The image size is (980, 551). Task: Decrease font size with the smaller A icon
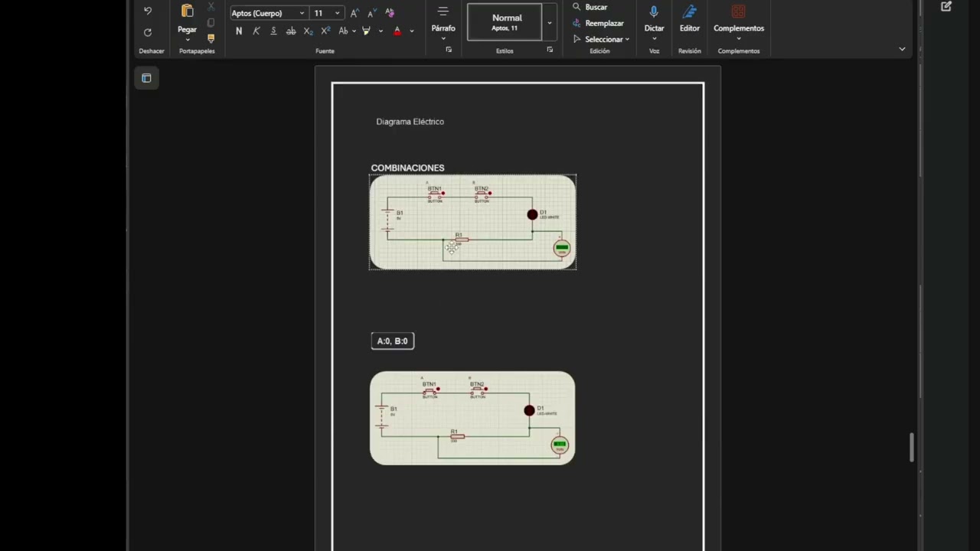click(x=371, y=13)
